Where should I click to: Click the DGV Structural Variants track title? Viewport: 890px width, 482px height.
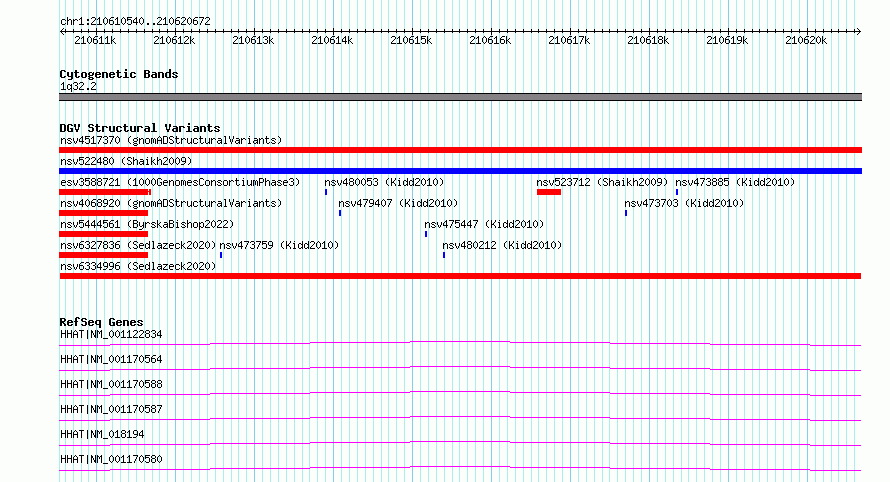click(140, 128)
